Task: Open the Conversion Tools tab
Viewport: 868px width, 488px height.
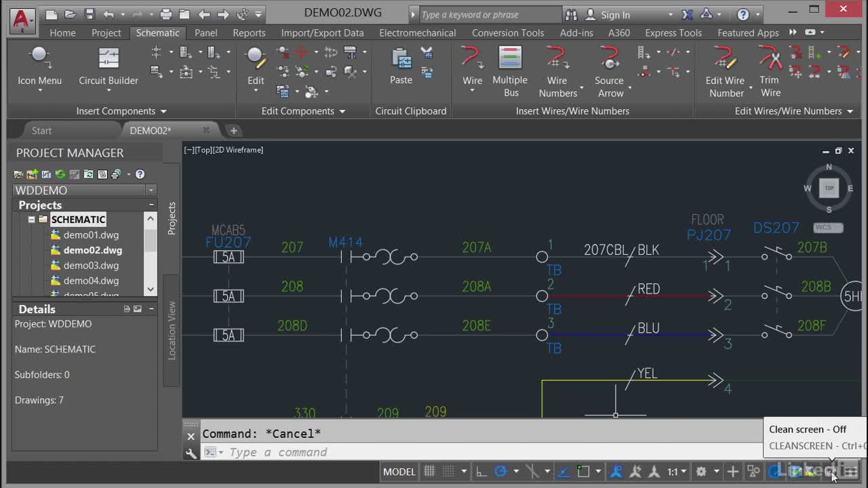Action: [508, 33]
